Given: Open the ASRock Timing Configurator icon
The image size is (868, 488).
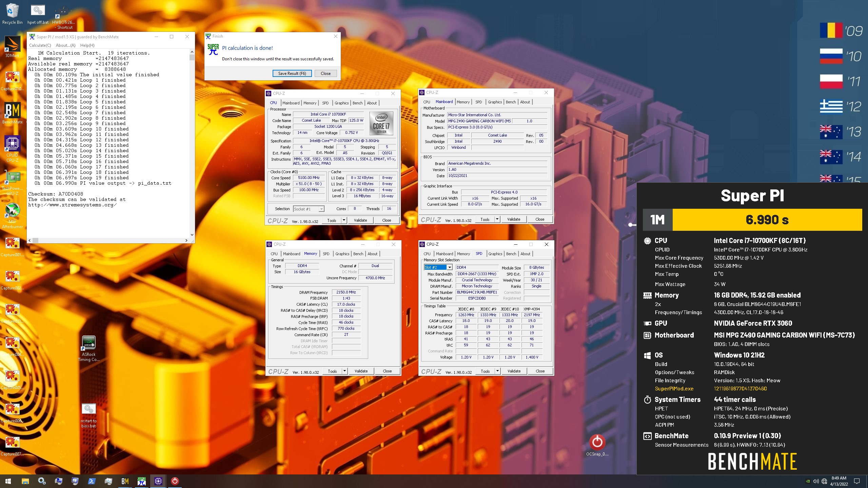Looking at the screenshot, I should click(x=88, y=348).
